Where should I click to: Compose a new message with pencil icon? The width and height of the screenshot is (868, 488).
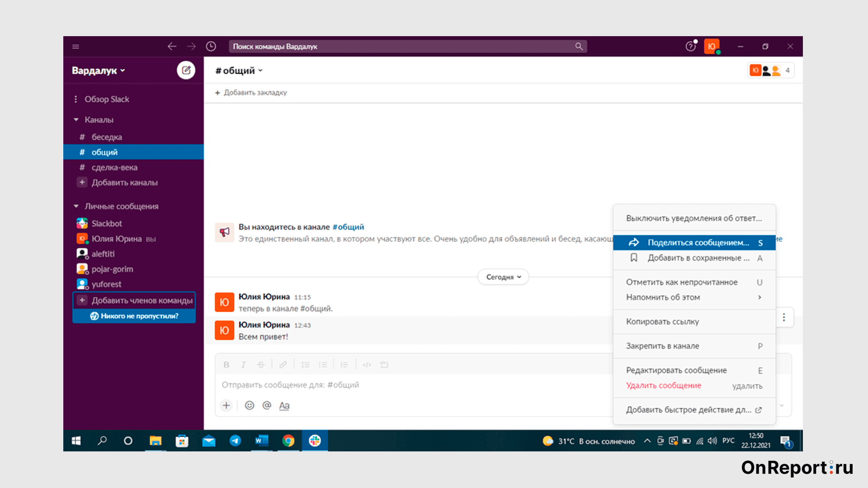186,70
